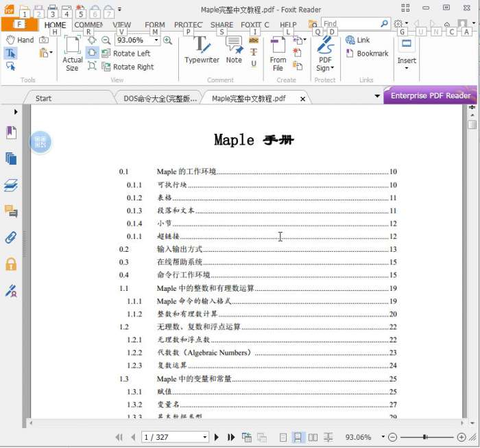Open the security lock panel
Image resolution: width=480 pixels, height=448 pixels.
pyautogui.click(x=11, y=264)
